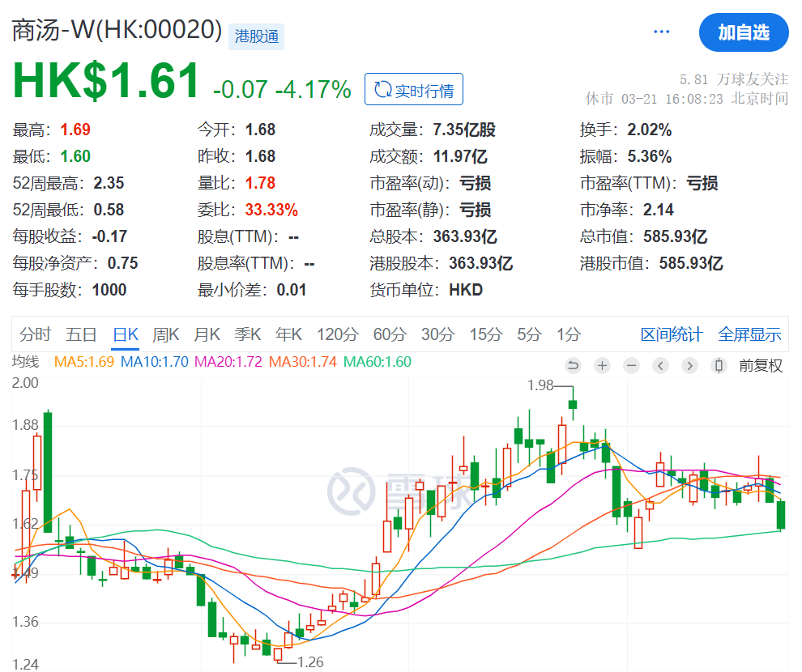The width and height of the screenshot is (802, 672).
Task: Click the 1.98 high marker on chart
Action: point(540,385)
